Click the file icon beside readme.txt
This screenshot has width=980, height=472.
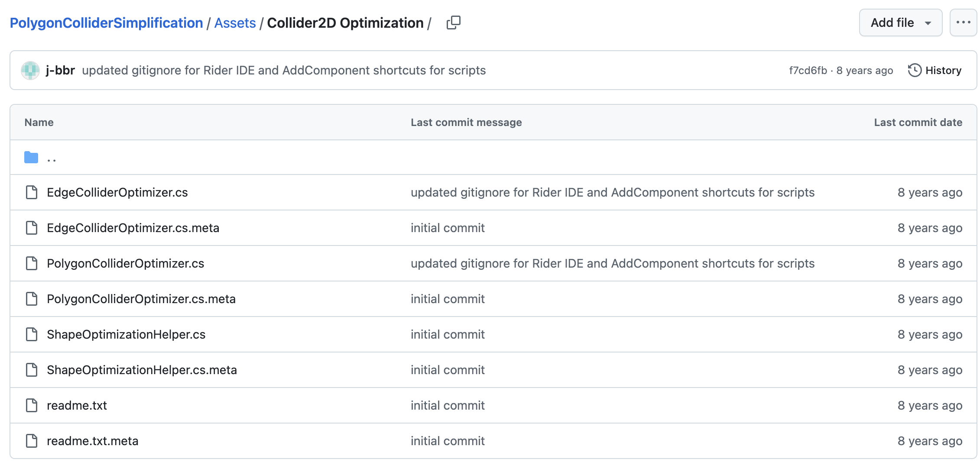pos(32,405)
